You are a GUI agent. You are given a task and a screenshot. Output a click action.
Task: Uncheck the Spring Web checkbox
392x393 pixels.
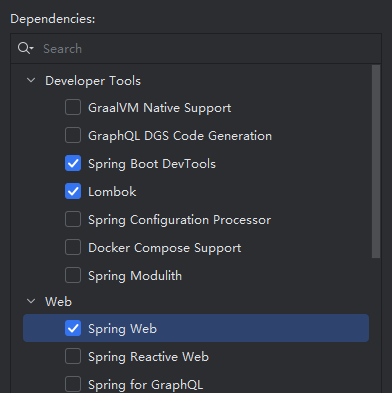pyautogui.click(x=73, y=328)
